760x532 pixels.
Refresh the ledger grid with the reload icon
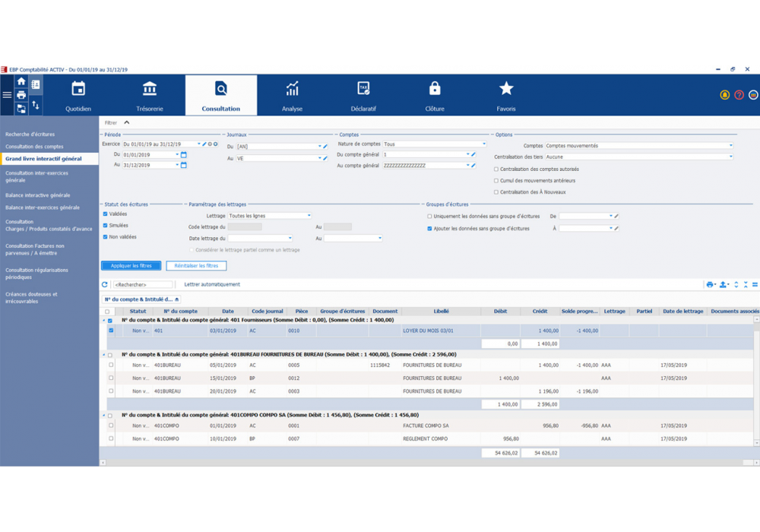105,285
